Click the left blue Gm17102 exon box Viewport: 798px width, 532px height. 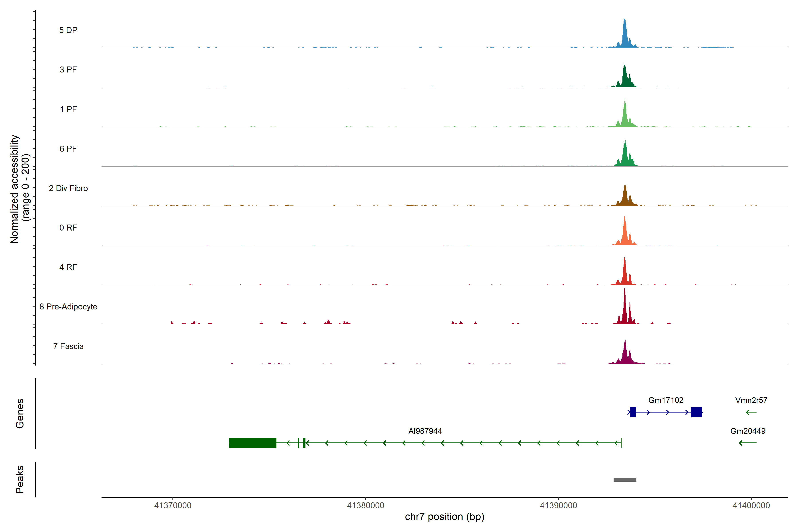(633, 412)
